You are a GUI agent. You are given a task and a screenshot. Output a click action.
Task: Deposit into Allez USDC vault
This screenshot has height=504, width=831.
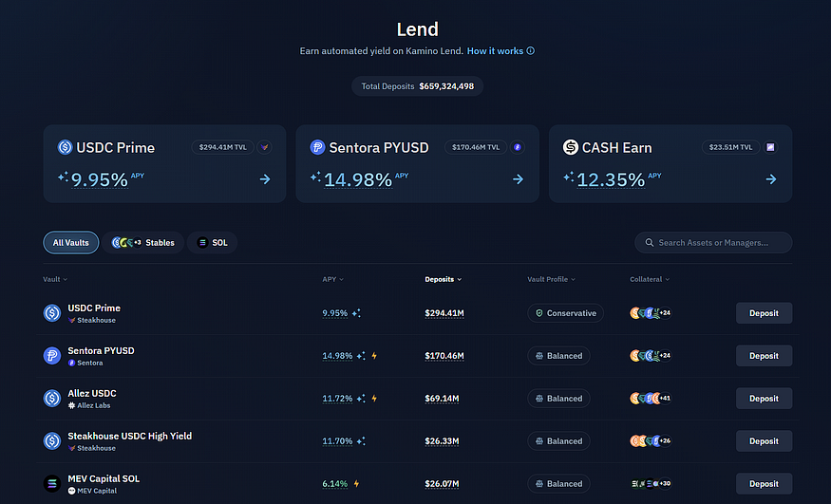tap(764, 398)
